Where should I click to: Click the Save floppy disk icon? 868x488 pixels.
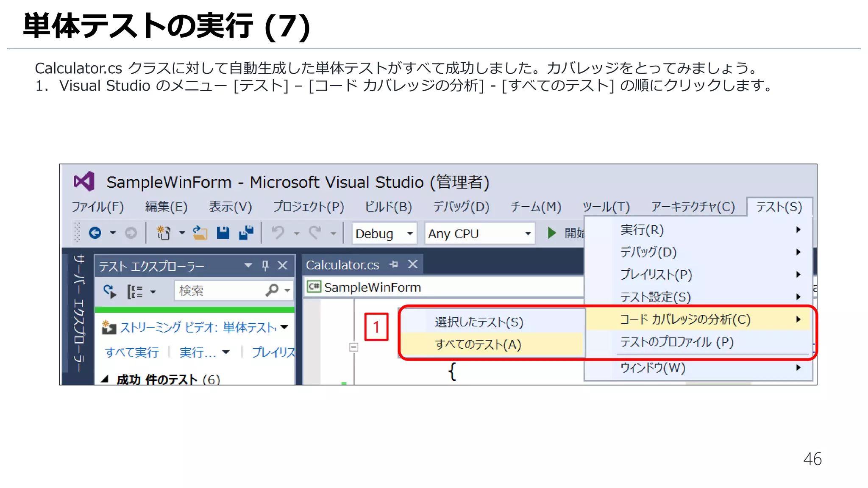(223, 233)
